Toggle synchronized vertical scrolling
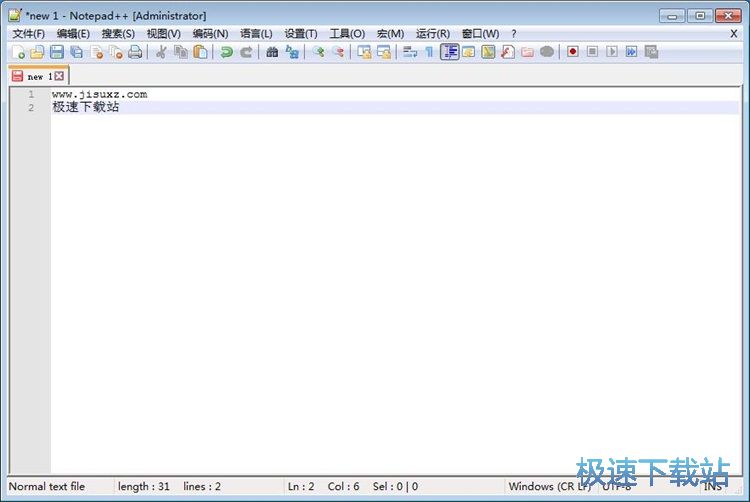The image size is (750, 502). point(364,52)
